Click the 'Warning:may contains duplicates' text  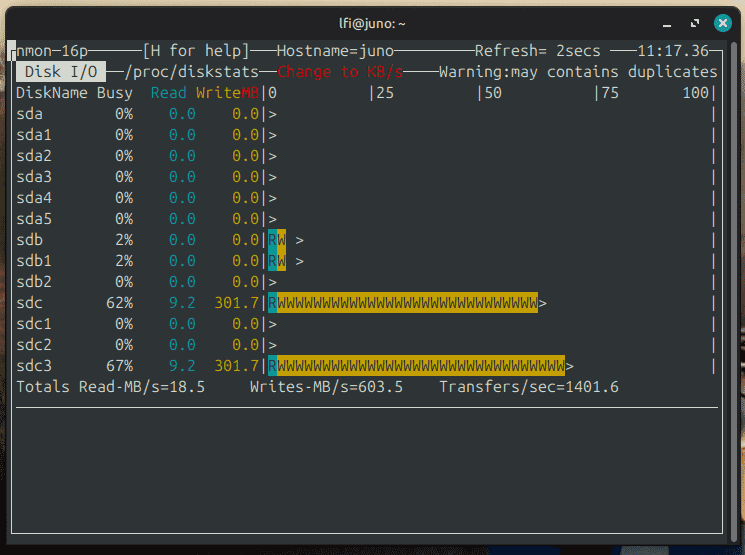tap(578, 72)
